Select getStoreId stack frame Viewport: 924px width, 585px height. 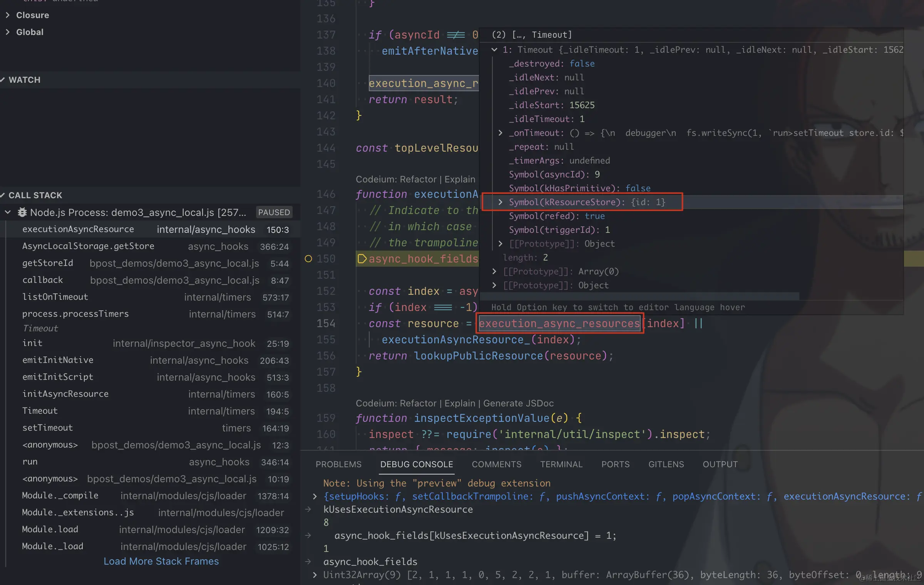tap(150, 263)
